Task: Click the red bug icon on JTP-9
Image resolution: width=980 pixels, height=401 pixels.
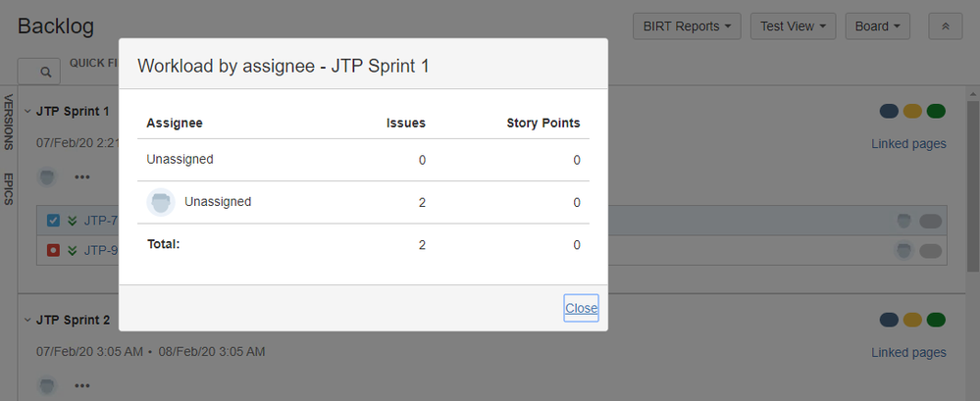Action: (54, 250)
